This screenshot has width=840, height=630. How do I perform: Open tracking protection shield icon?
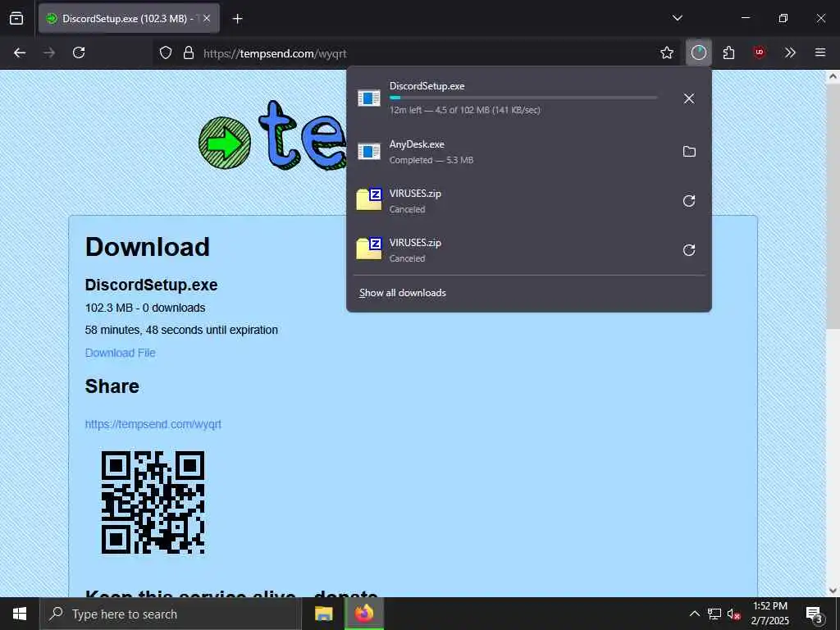(166, 52)
